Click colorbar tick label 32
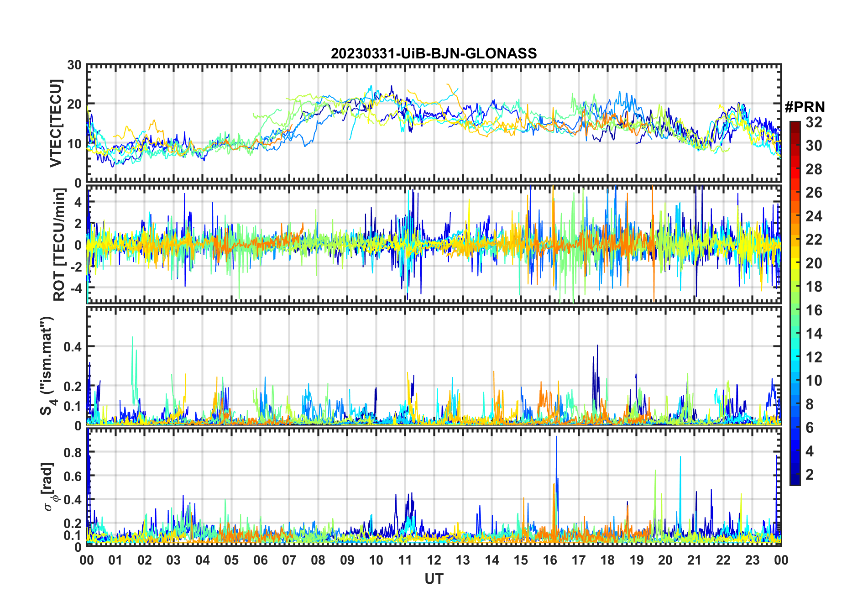 (814, 122)
